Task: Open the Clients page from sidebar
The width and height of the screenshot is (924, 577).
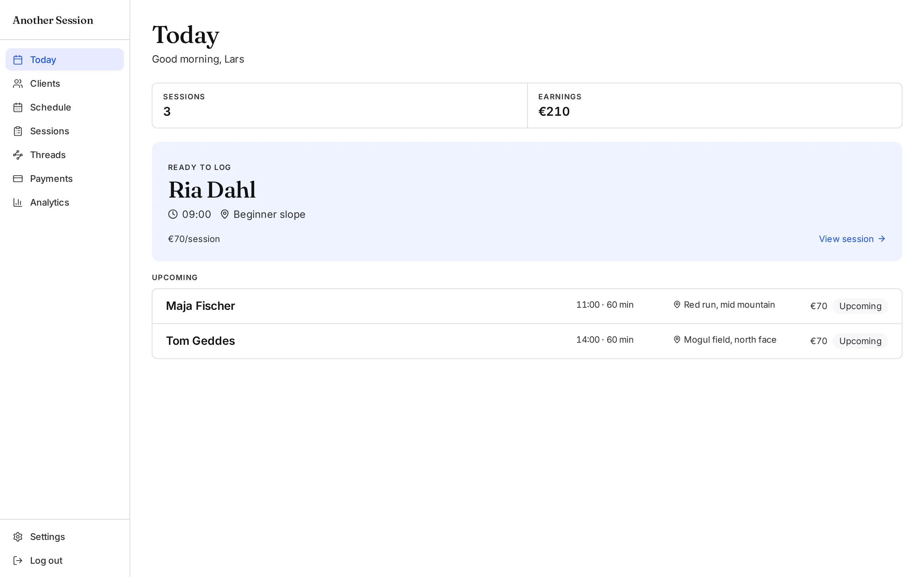Action: 64,84
